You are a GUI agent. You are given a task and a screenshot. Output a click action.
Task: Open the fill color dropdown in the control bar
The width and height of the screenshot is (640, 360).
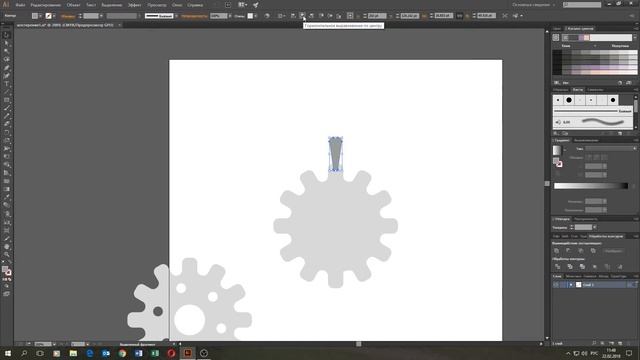click(x=40, y=16)
